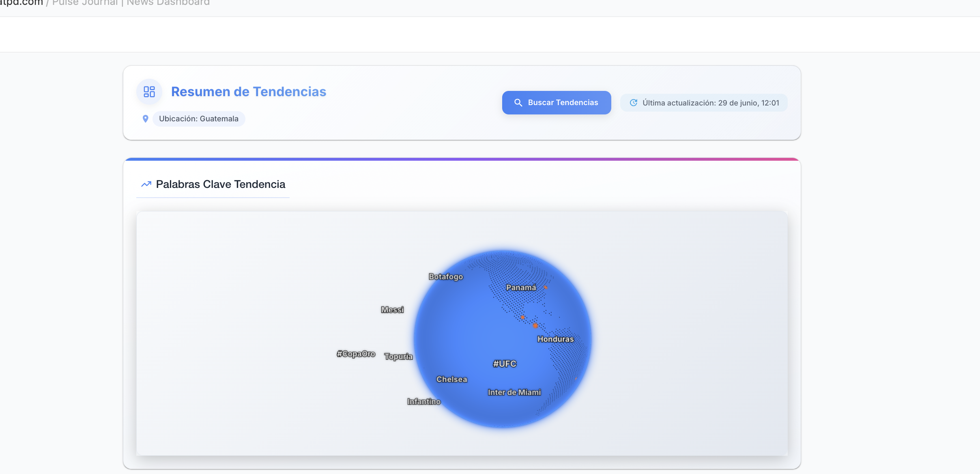This screenshot has height=474, width=980.
Task: Choose the Topuria keyword label
Action: click(x=398, y=357)
